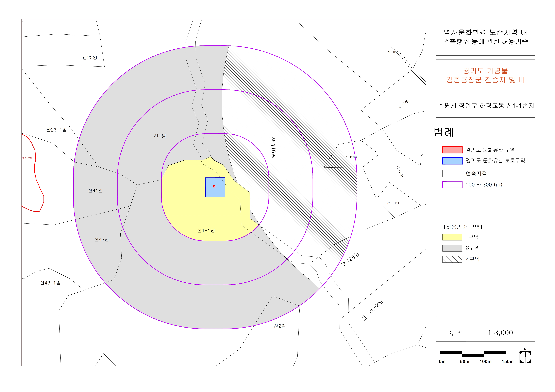Click the address text 수원시 장안구 하광교동
The width and height of the screenshot is (555, 392).
(x=471, y=106)
